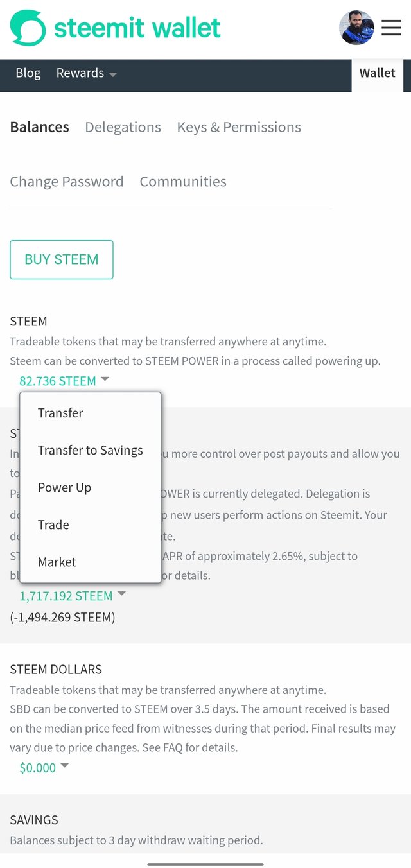Select the Balances section
Screen dimensions: 411x868
point(39,127)
